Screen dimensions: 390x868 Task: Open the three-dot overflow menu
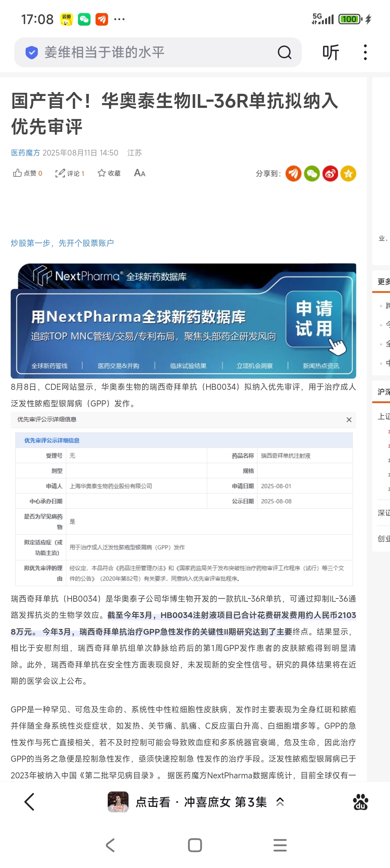tap(365, 52)
